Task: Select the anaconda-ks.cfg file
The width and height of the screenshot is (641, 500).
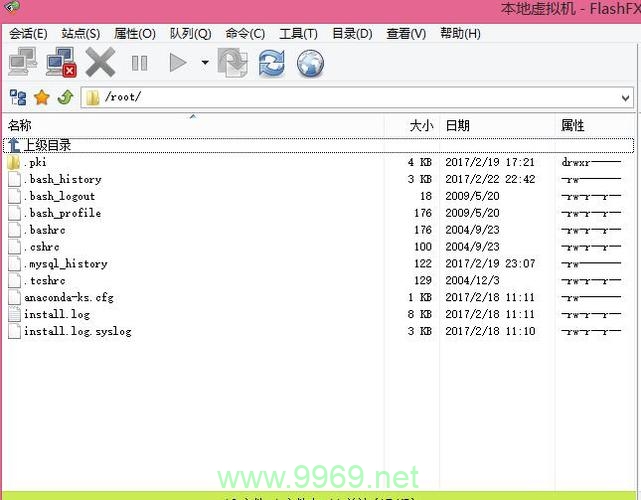Action: click(x=69, y=298)
